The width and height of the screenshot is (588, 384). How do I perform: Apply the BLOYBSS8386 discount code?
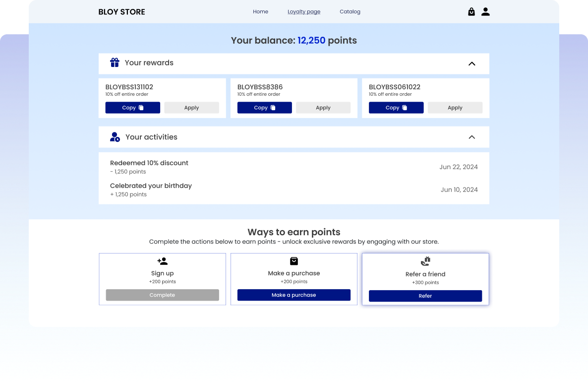323,108
